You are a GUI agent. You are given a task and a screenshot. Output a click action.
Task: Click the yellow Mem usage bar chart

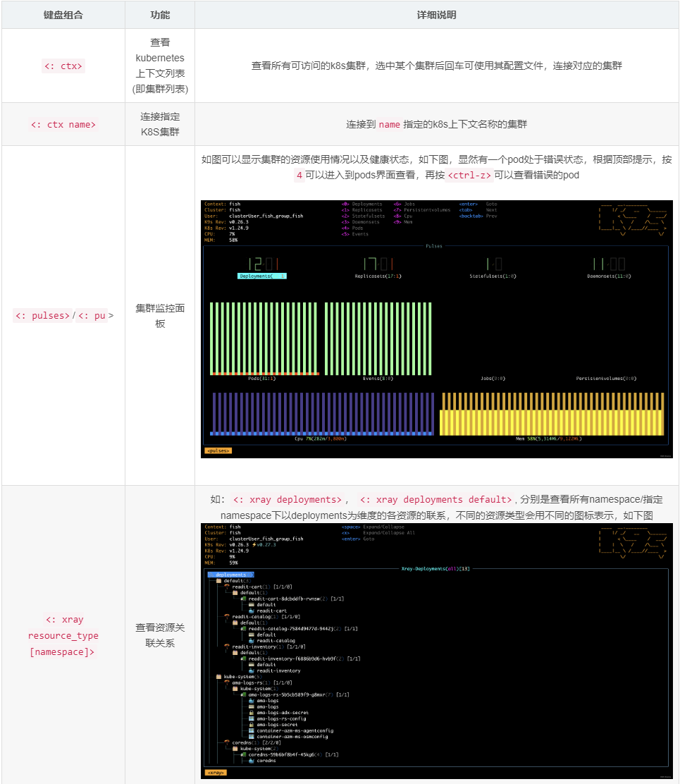coord(552,414)
